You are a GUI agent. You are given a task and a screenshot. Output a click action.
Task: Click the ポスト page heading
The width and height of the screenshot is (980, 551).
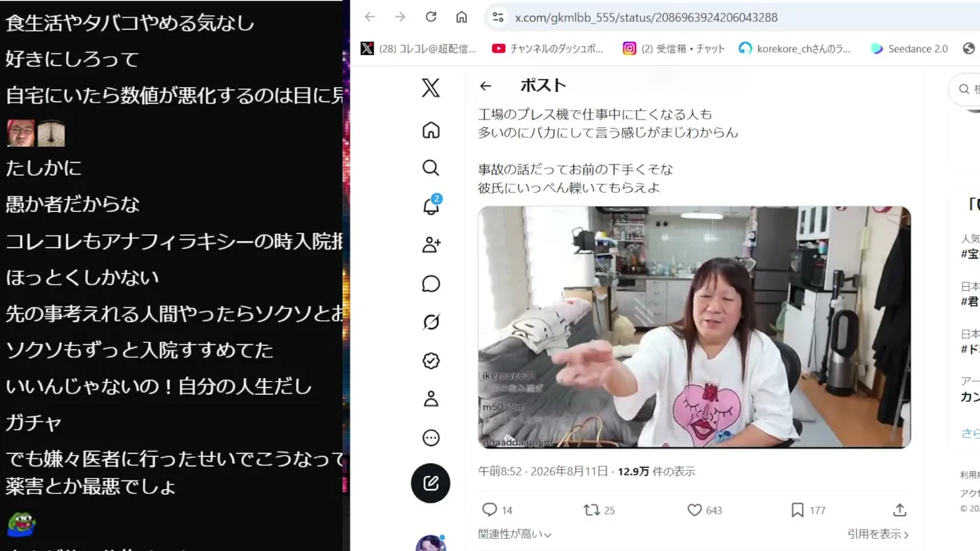543,85
